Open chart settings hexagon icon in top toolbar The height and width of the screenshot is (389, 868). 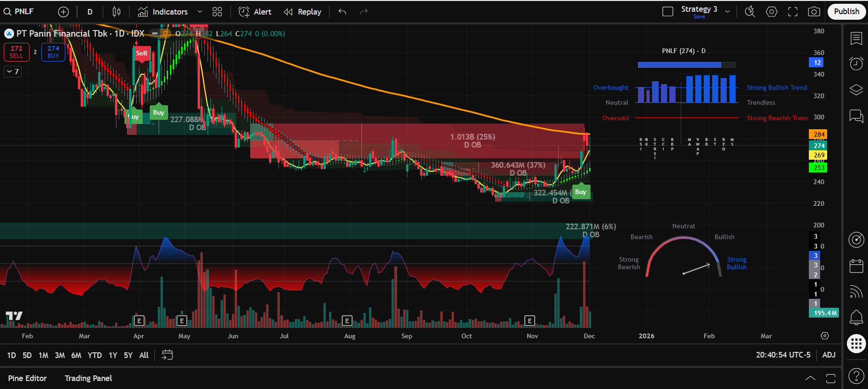[x=771, y=12]
